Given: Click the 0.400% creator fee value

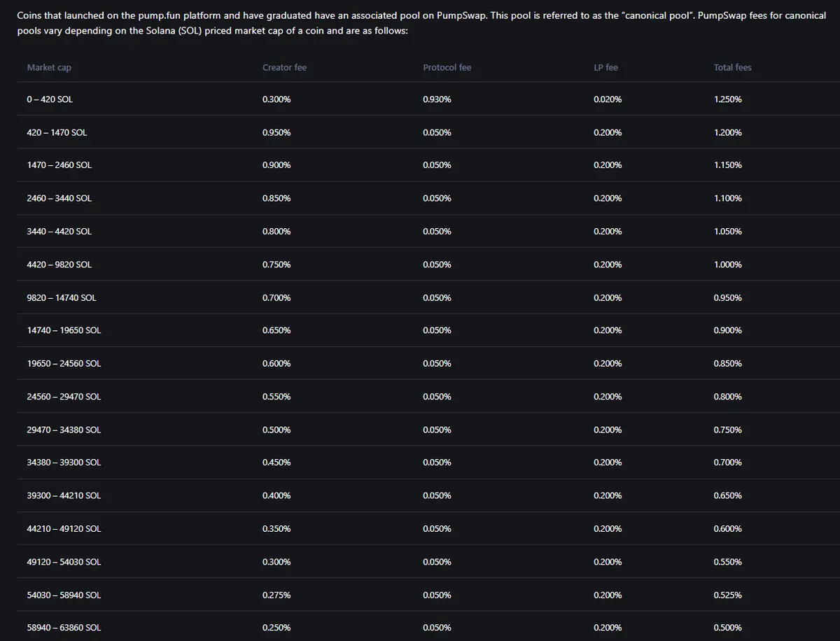Looking at the screenshot, I should tap(276, 495).
